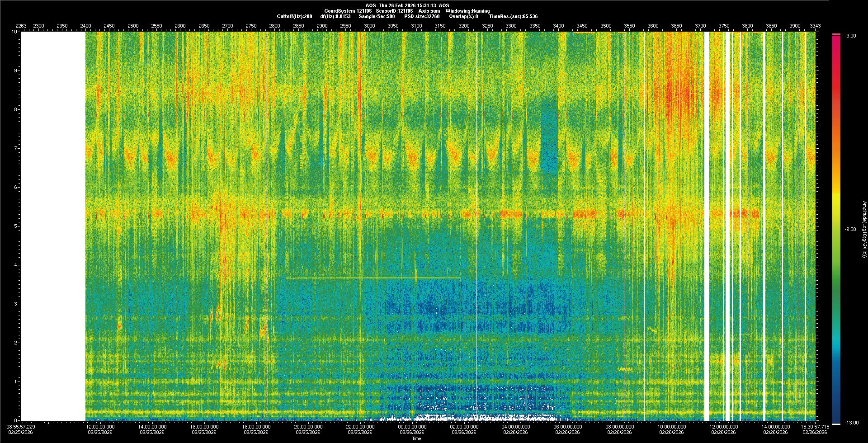The width and height of the screenshot is (868, 443).
Task: Click the 12:00:00.000 02/25/2026 time tick
Action: coord(100,429)
